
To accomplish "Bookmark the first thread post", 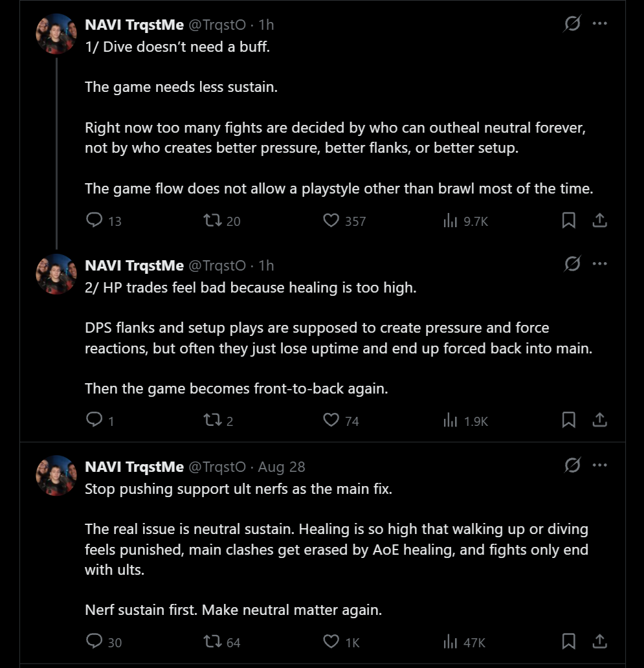I will 569,220.
